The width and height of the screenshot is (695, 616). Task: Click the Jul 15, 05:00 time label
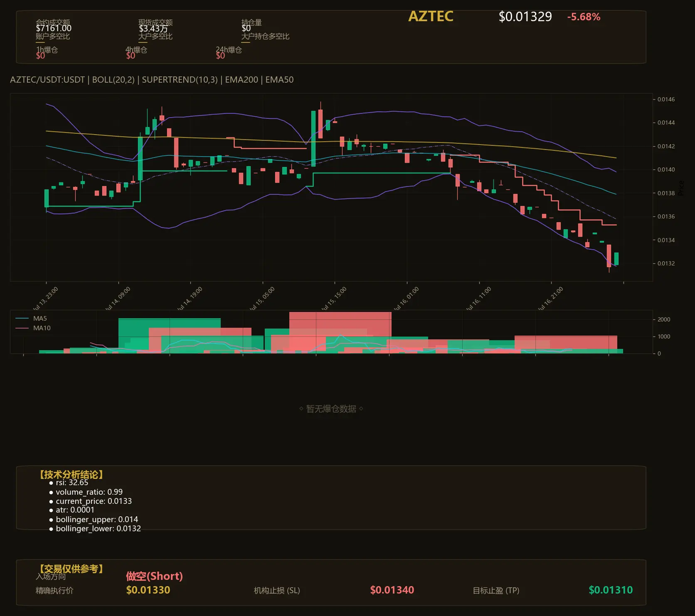pos(262,299)
